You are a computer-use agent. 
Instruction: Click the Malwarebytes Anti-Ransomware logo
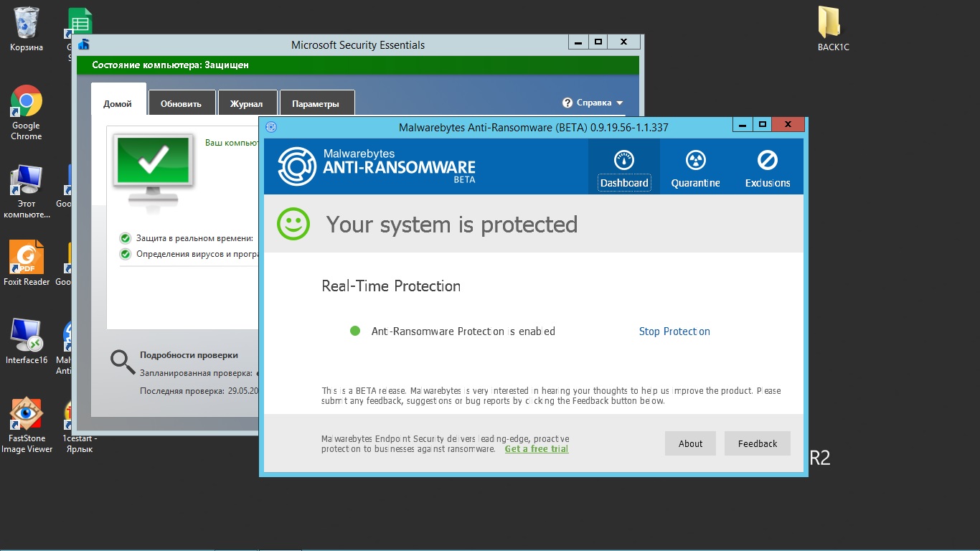point(377,166)
